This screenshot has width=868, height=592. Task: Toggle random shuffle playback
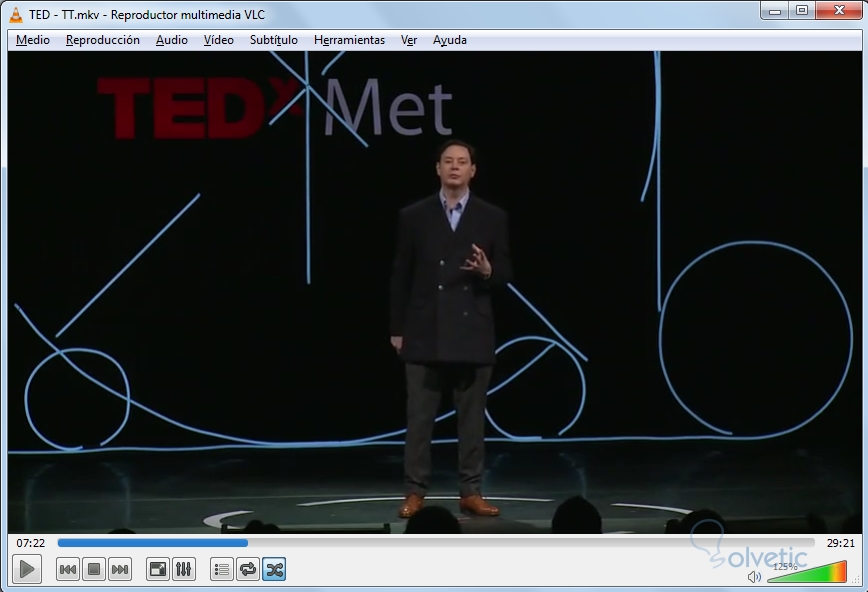point(274,569)
